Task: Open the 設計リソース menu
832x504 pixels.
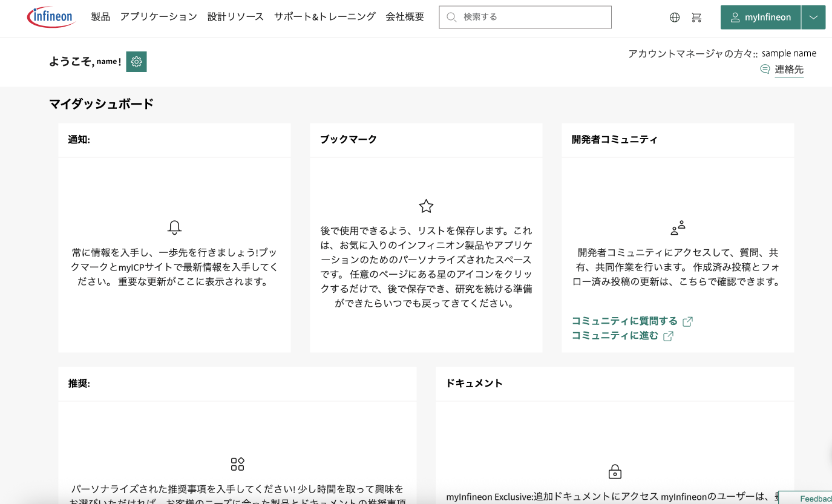Action: tap(235, 17)
